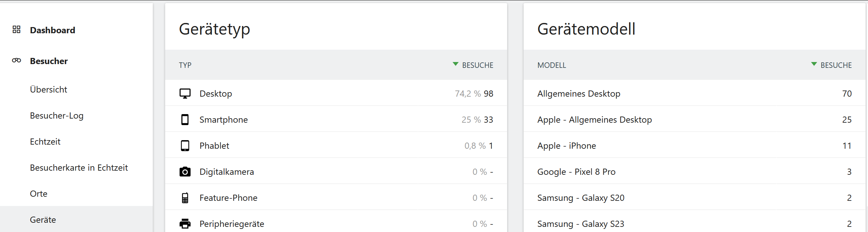Go to Echtzeit page
868x232 pixels.
45,142
